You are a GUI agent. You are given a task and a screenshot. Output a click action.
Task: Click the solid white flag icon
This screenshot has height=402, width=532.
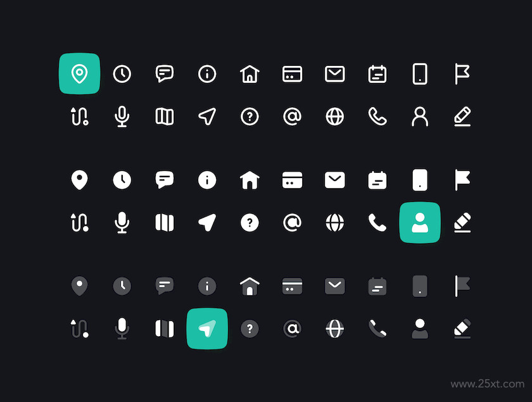tap(462, 180)
